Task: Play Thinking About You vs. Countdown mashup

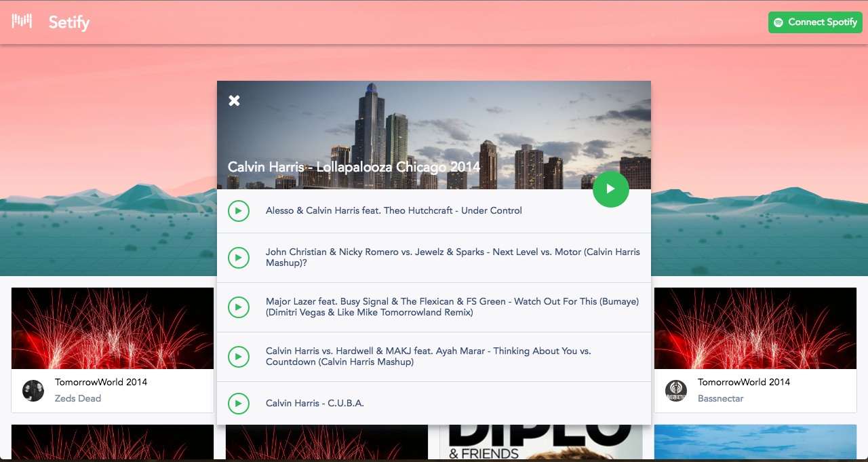Action: click(238, 357)
